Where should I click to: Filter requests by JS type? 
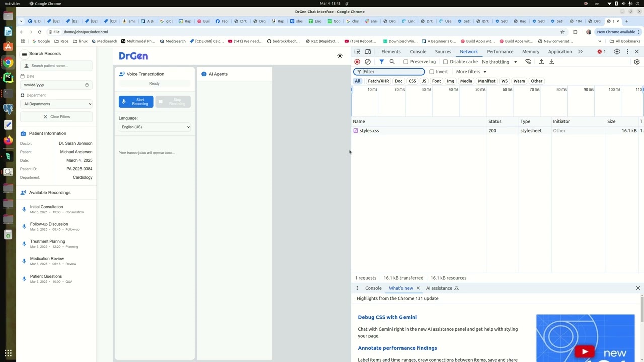pyautogui.click(x=424, y=81)
